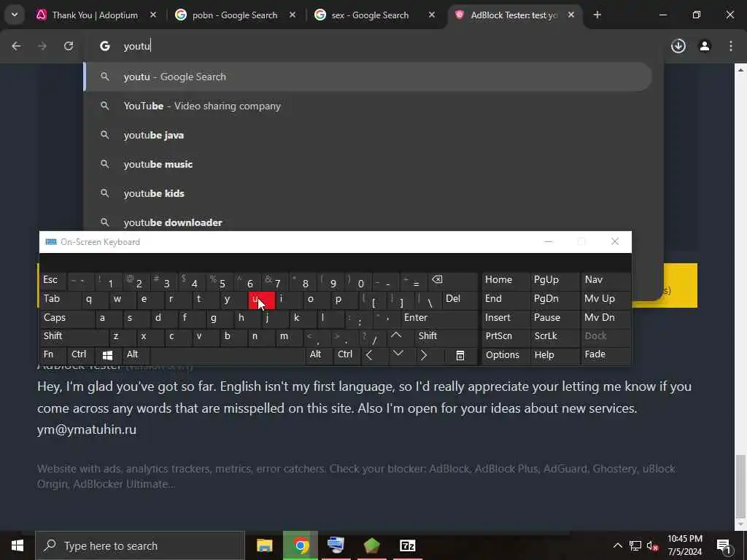Image resolution: width=747 pixels, height=560 pixels.
Task: Click Fade key on On-Screen Keyboard
Action: 605,356
